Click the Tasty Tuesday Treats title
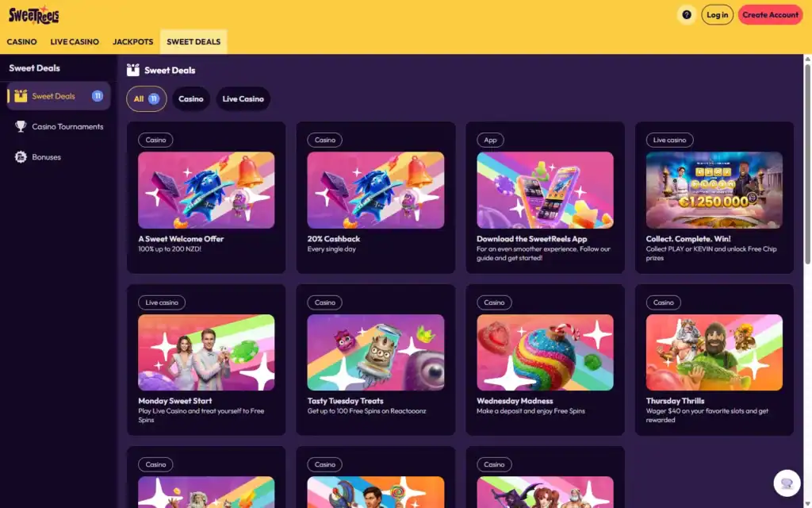This screenshot has width=812, height=508. coord(346,401)
